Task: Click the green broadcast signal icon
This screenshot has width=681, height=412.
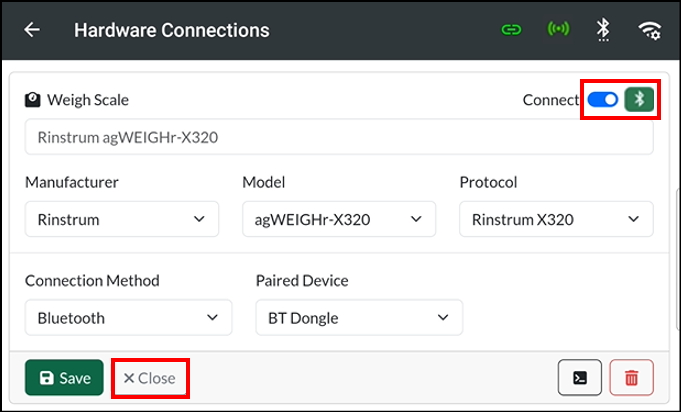Action: pyautogui.click(x=558, y=29)
